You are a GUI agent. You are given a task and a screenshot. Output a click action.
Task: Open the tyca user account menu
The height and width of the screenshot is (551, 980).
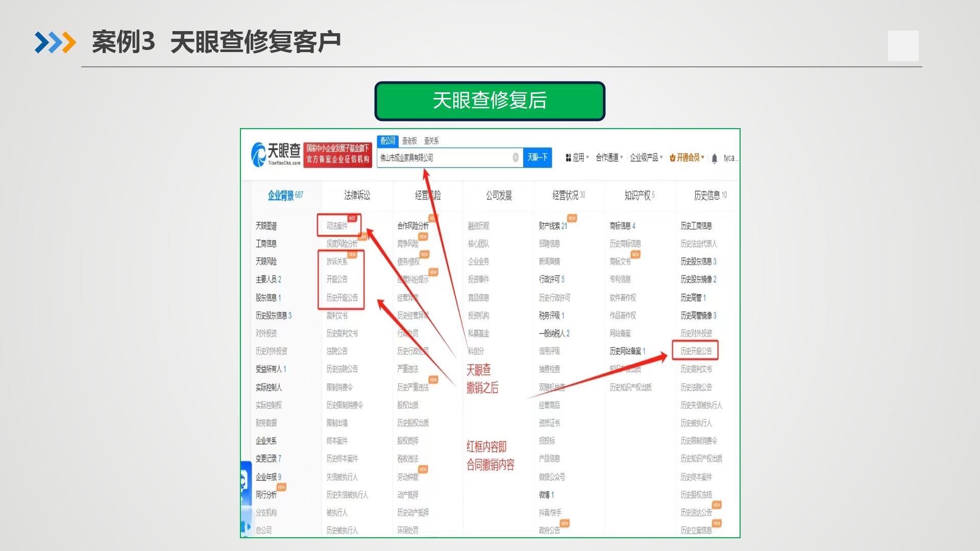pos(731,158)
